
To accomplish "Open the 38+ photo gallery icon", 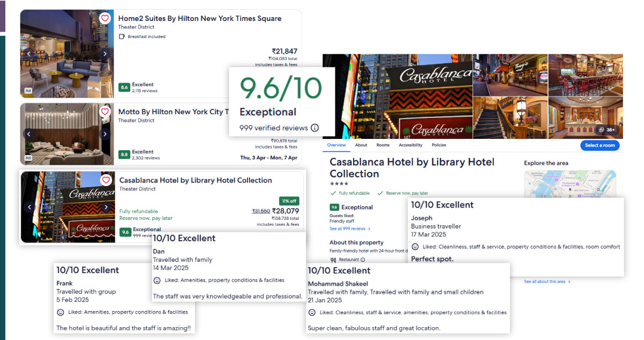I will (x=606, y=130).
